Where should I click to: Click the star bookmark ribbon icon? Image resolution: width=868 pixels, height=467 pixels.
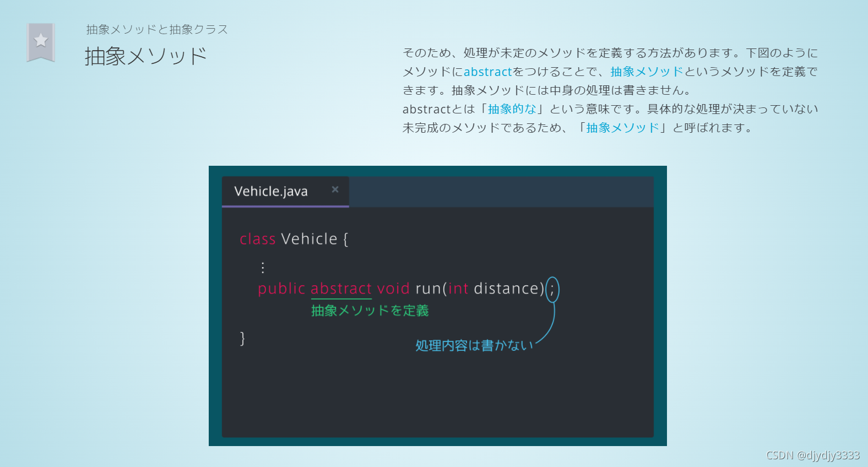coord(41,42)
